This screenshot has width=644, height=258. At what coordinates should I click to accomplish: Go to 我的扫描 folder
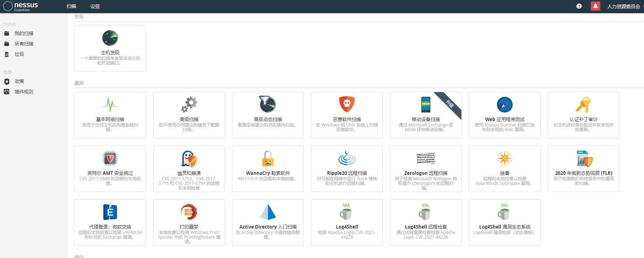24,33
